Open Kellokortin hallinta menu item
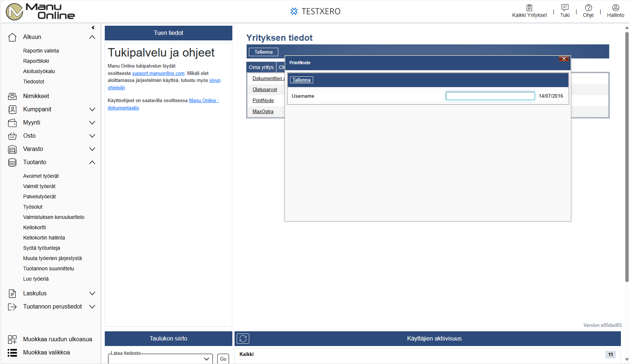629x364 pixels. (44, 238)
